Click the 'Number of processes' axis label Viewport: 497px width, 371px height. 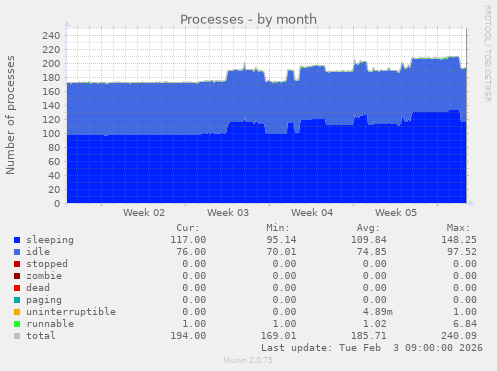coord(10,115)
